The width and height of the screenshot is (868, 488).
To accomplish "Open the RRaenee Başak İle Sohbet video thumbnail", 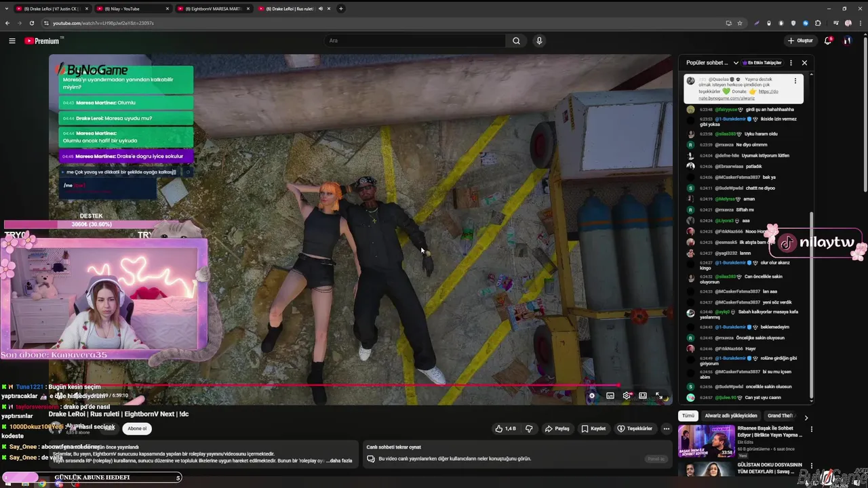I will click(706, 441).
